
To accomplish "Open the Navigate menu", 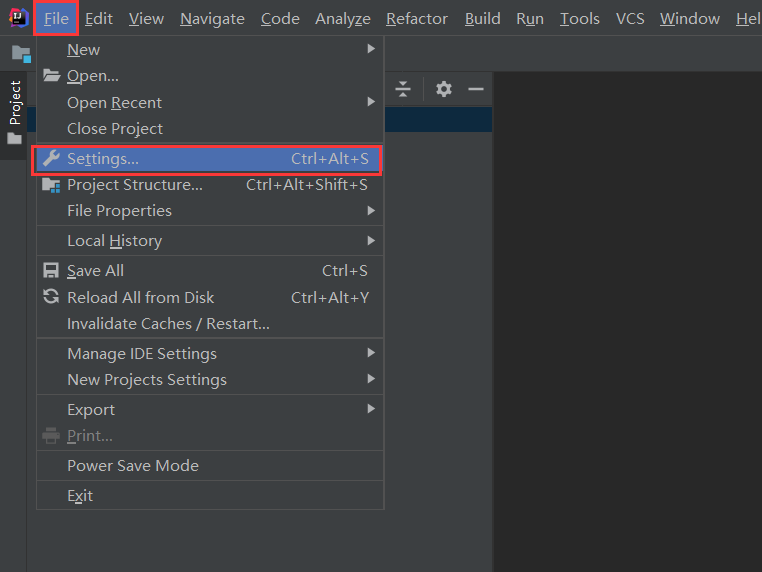I will [212, 18].
